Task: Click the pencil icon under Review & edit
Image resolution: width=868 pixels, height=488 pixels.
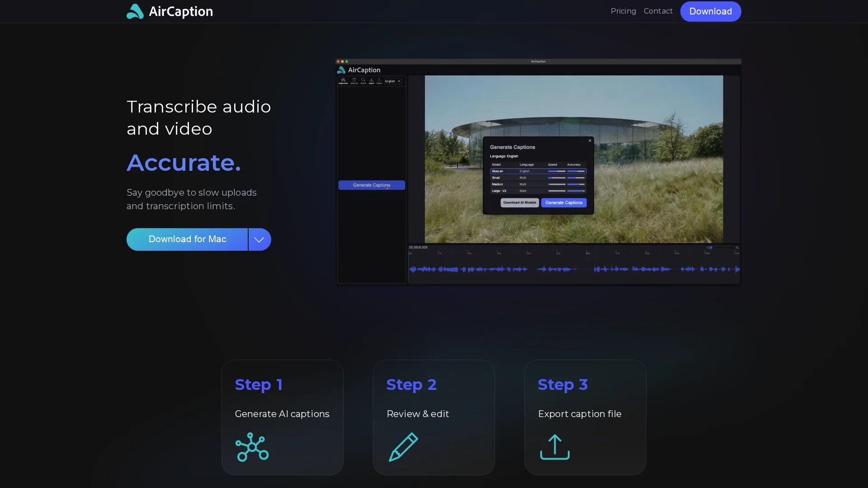Action: [403, 447]
